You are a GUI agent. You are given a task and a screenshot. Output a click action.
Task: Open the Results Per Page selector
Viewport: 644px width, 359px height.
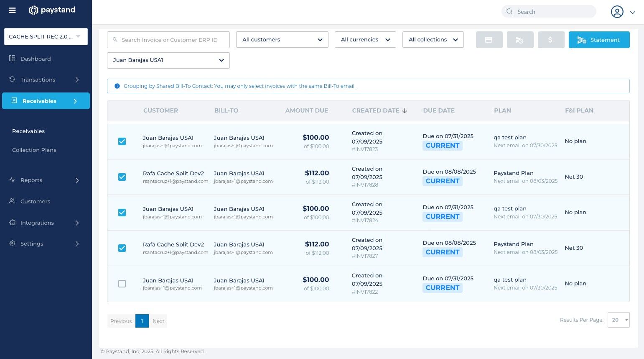(x=619, y=320)
